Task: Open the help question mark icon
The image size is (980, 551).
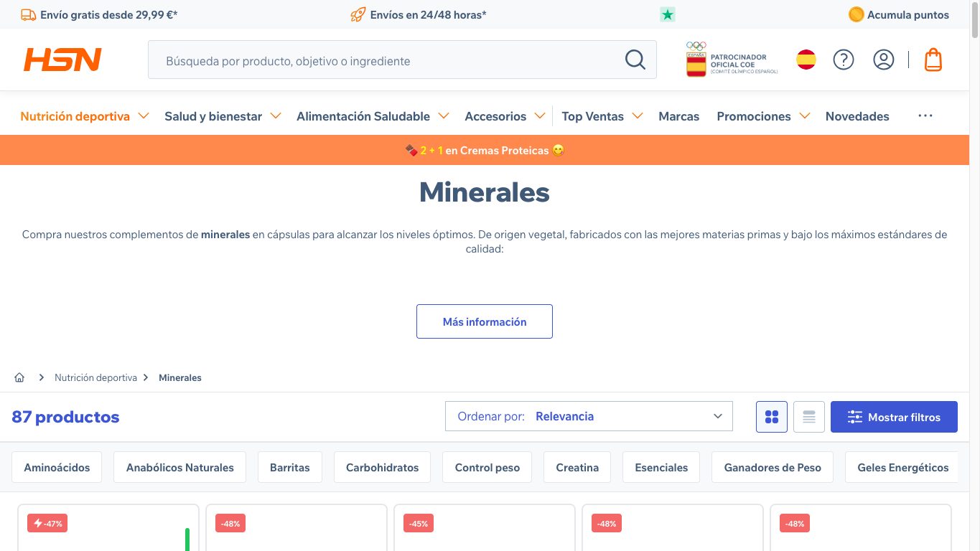Action: click(844, 60)
